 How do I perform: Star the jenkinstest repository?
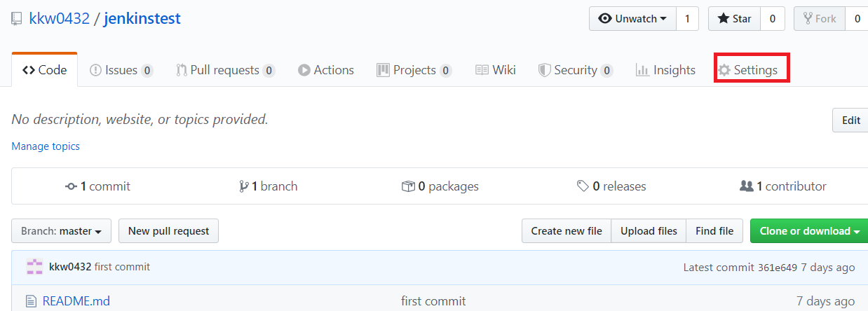734,19
